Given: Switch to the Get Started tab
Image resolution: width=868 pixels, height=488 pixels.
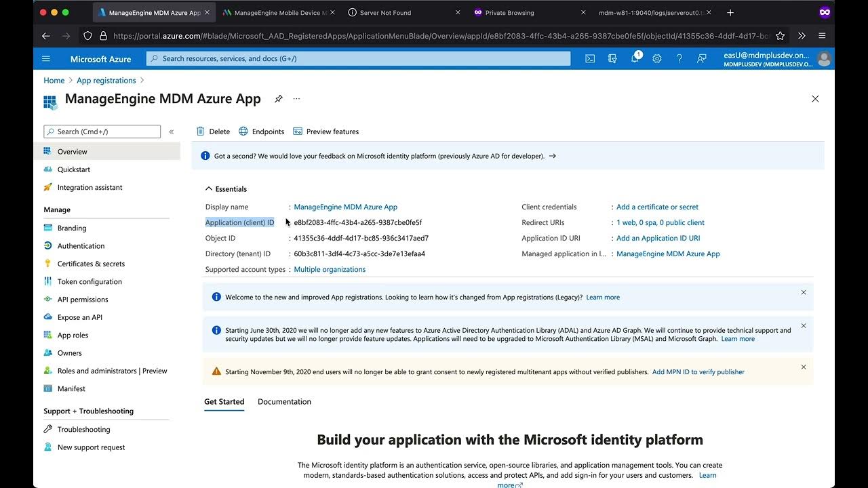Looking at the screenshot, I should click(x=224, y=402).
